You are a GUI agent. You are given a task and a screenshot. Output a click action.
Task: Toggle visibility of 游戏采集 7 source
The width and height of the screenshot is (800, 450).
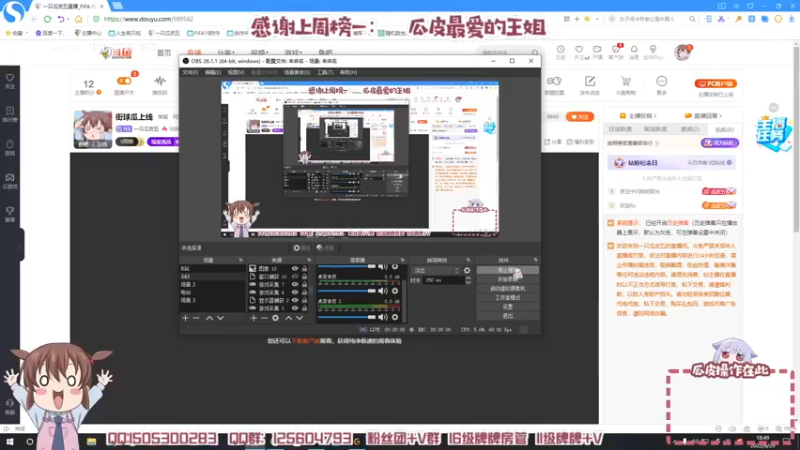click(x=295, y=285)
